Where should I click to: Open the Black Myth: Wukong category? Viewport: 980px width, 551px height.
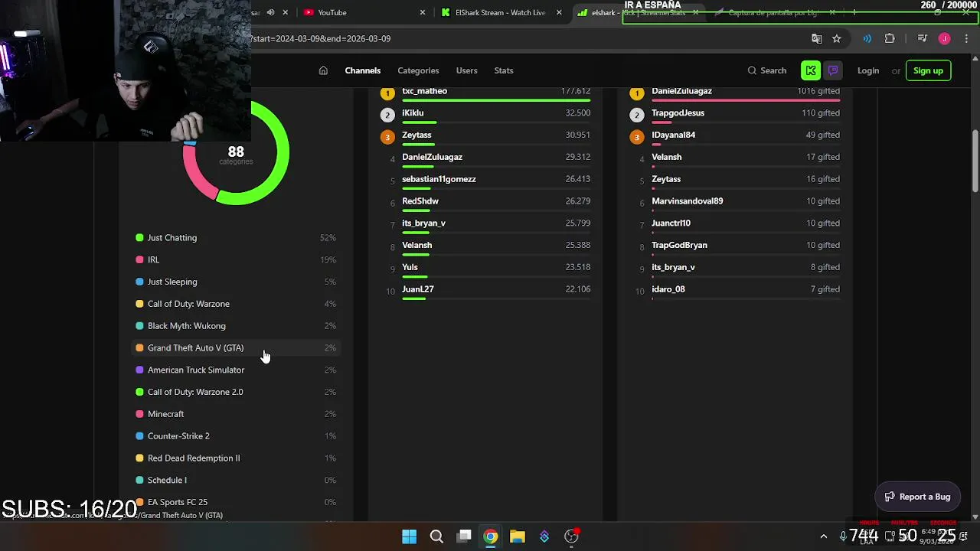pos(236,326)
